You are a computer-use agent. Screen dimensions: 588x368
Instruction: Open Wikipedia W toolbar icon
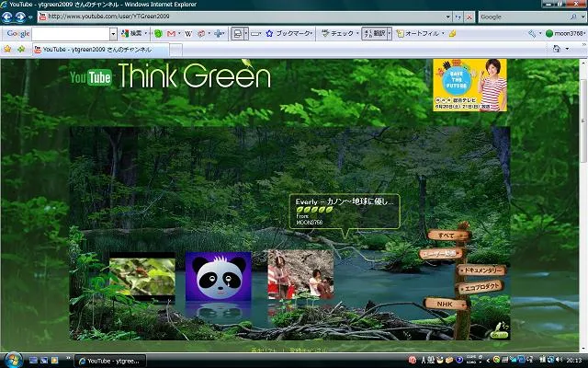(x=188, y=34)
